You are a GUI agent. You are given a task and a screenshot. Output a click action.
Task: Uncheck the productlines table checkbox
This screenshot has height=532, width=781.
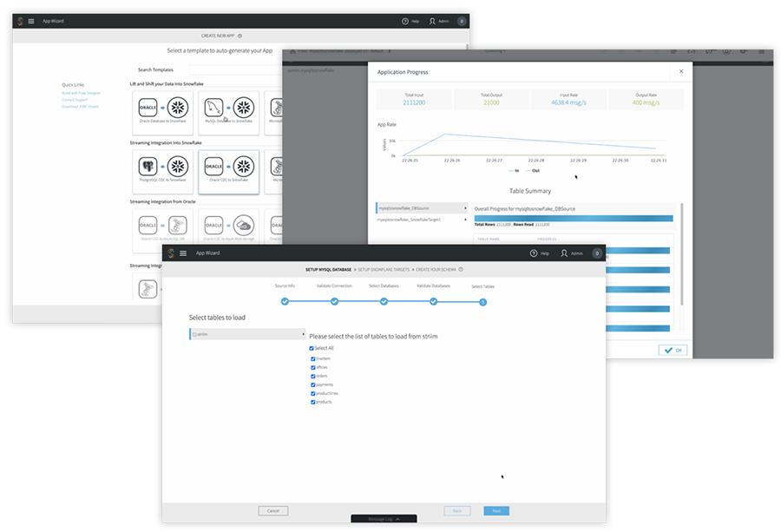pyautogui.click(x=312, y=393)
